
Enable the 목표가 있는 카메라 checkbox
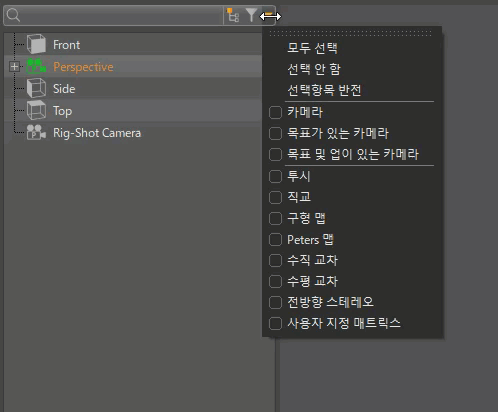(x=275, y=134)
